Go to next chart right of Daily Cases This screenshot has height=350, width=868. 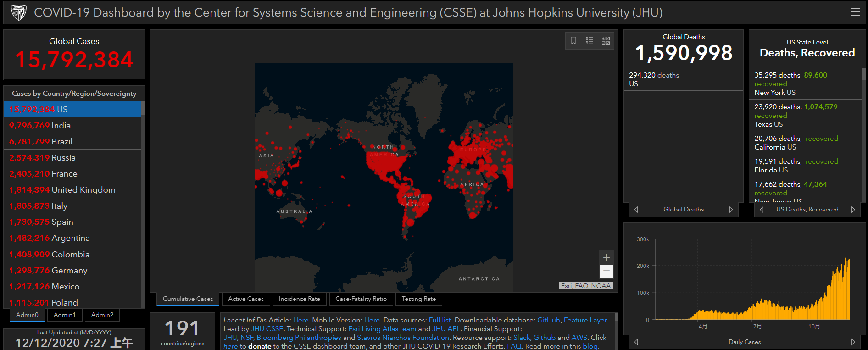(853, 342)
